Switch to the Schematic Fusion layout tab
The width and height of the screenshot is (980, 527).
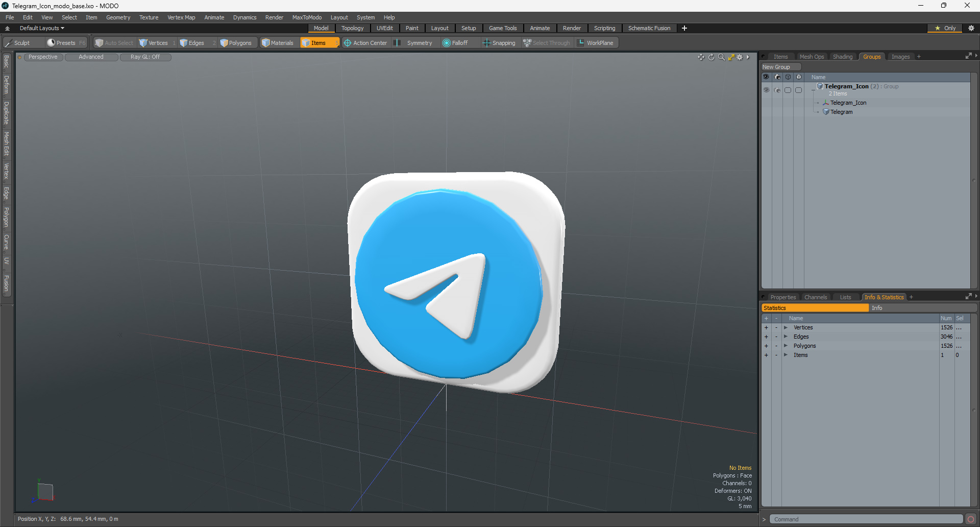(649, 28)
